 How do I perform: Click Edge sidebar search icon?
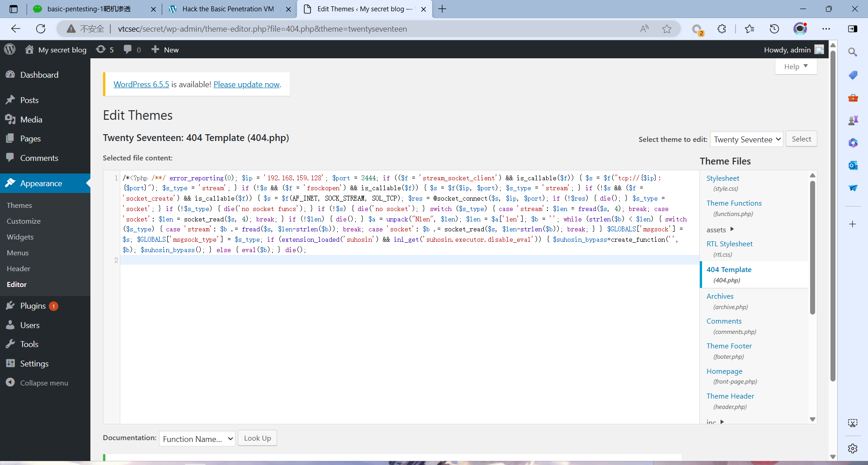coord(853,52)
